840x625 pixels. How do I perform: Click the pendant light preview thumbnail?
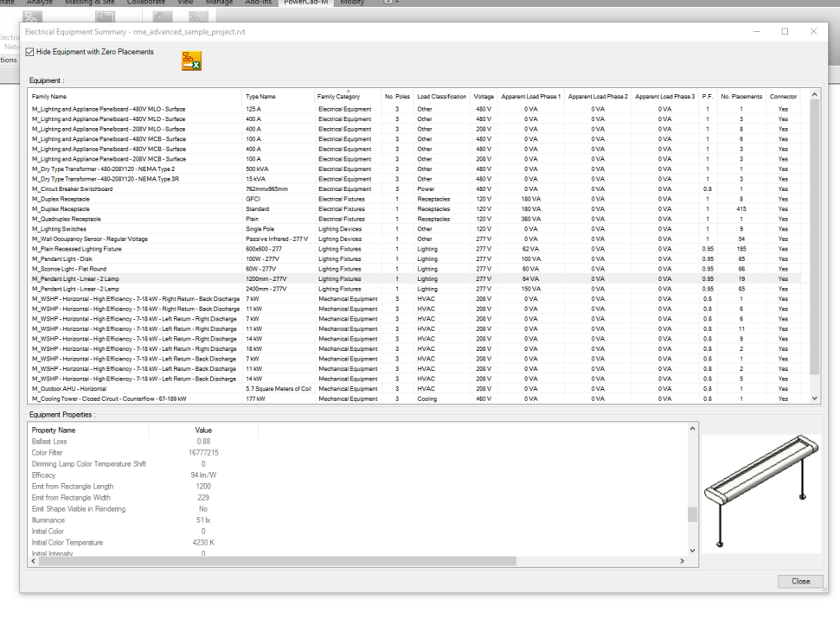tap(761, 494)
